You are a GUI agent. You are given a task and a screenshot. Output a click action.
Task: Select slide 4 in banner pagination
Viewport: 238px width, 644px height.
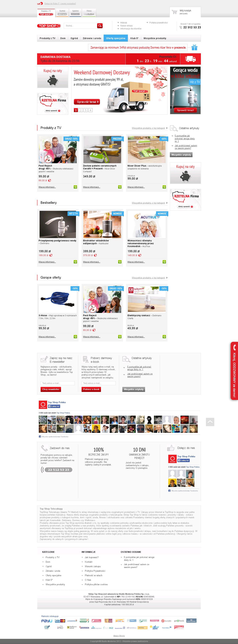[90, 110]
